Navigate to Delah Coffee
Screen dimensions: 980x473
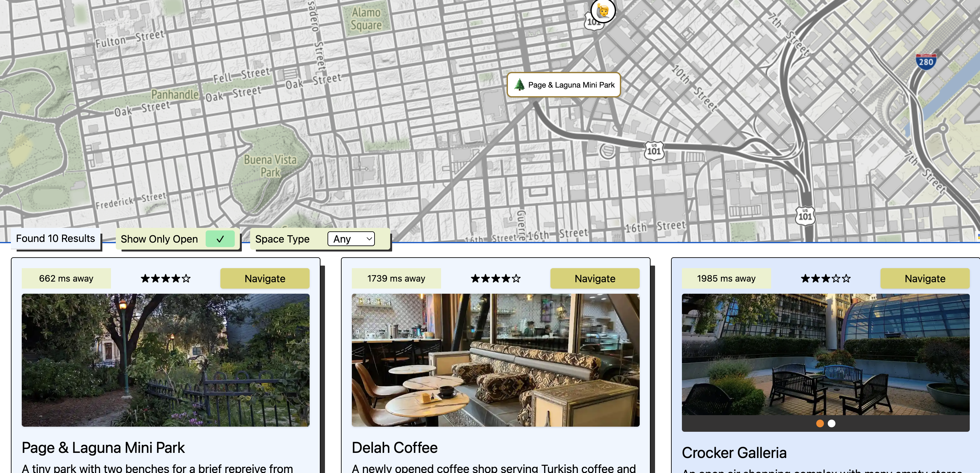click(x=595, y=278)
